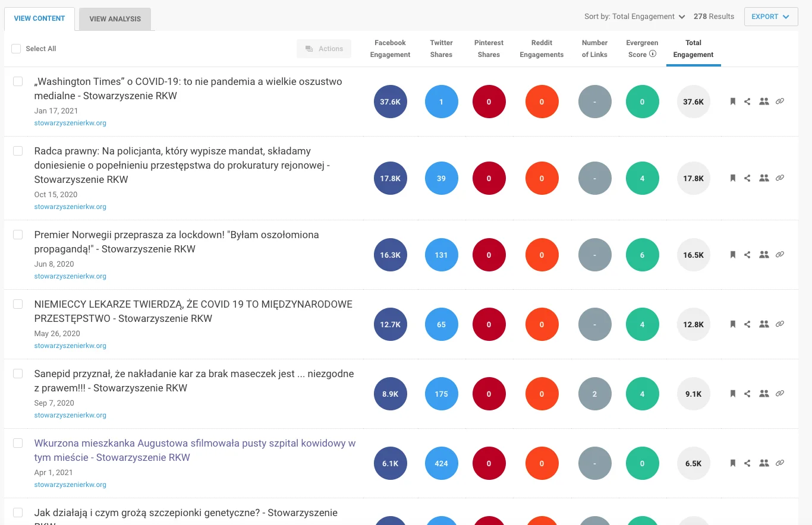The width and height of the screenshot is (812, 525).
Task: Click 424 Twitter shares circle
Action: (441, 463)
